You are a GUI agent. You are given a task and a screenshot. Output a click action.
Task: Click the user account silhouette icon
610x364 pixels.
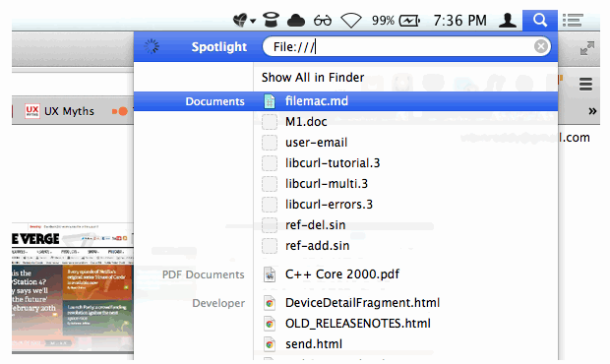508,21
